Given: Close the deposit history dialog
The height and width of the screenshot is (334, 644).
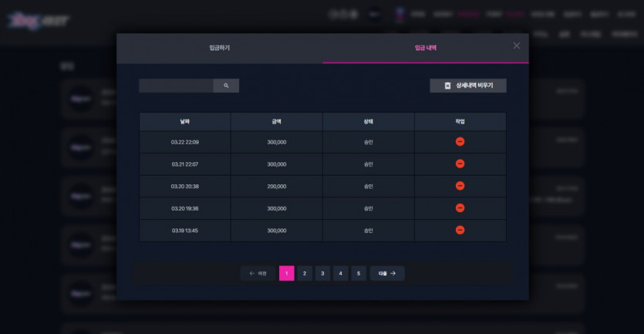Looking at the screenshot, I should point(516,46).
